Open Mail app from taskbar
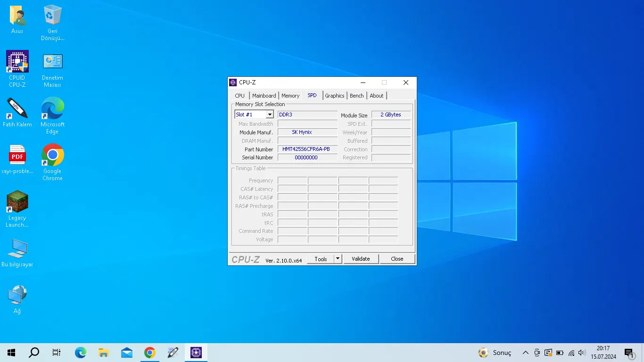The image size is (644, 362). [127, 353]
